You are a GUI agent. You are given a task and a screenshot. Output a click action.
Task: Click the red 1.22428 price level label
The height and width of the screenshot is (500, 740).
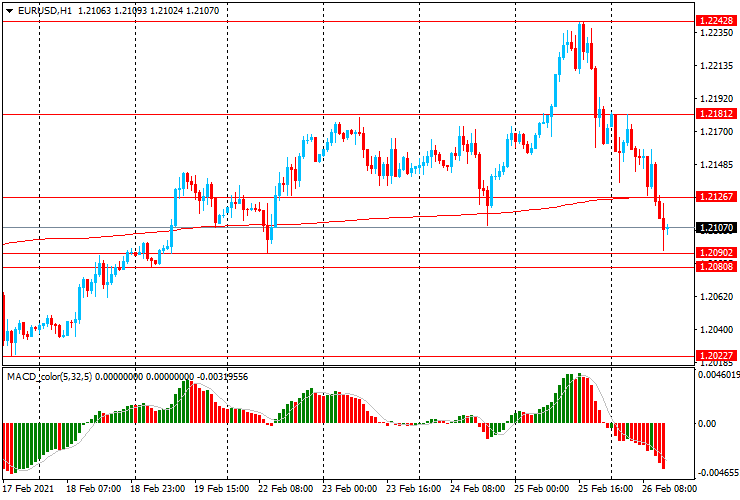[x=716, y=21]
